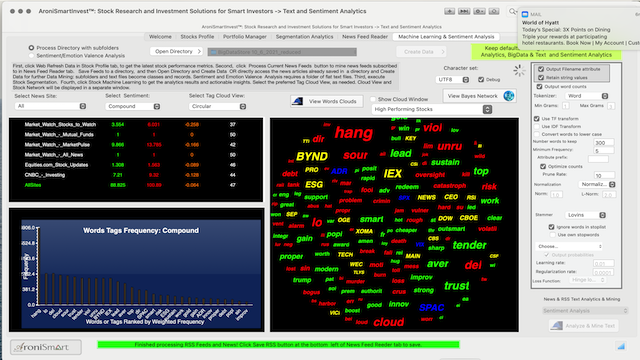Open the World of Hyatt mail notification
This screenshot has height=360, width=640.
click(x=579, y=29)
